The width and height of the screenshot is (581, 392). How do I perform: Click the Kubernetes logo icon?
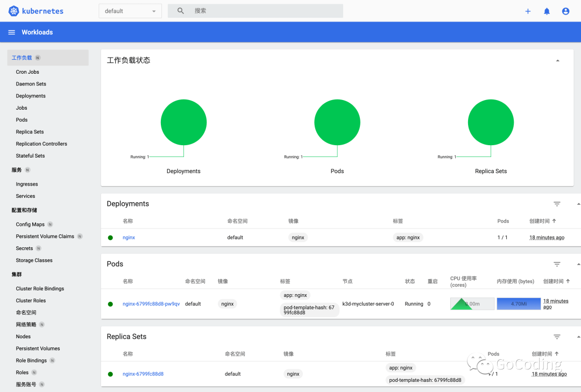13,11
